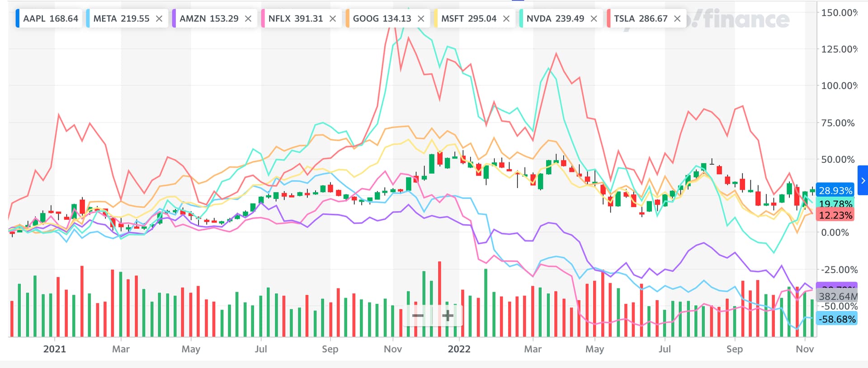
Task: Click NFLX pink color bar swatch
Action: (x=263, y=19)
